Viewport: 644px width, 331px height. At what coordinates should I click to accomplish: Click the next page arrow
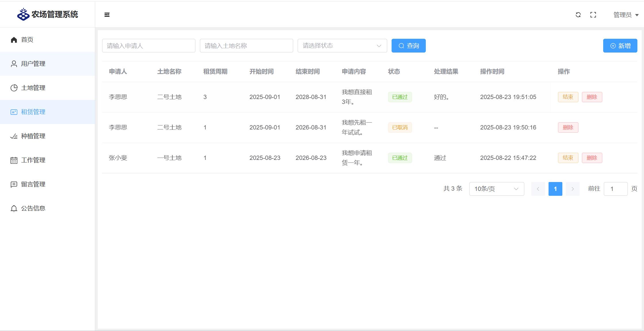[572, 189]
